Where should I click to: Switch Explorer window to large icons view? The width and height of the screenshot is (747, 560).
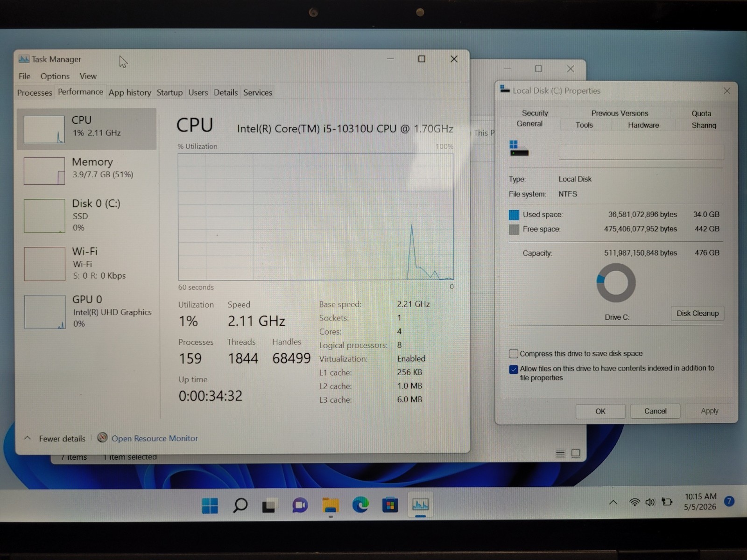(576, 453)
